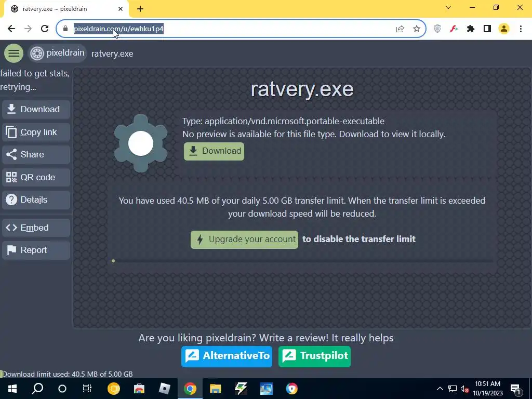532x399 pixels.
Task: Click the ratvery.exe title in header bar
Action: point(112,54)
